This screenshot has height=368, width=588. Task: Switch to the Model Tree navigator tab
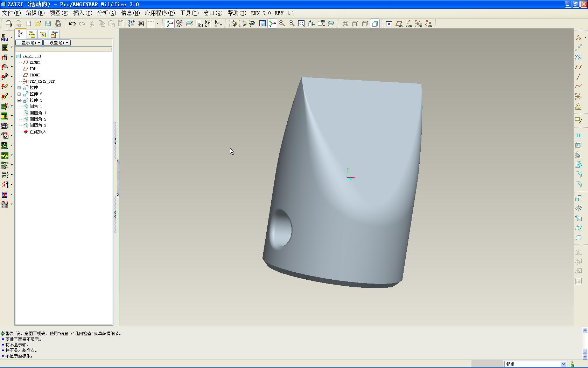(x=21, y=34)
